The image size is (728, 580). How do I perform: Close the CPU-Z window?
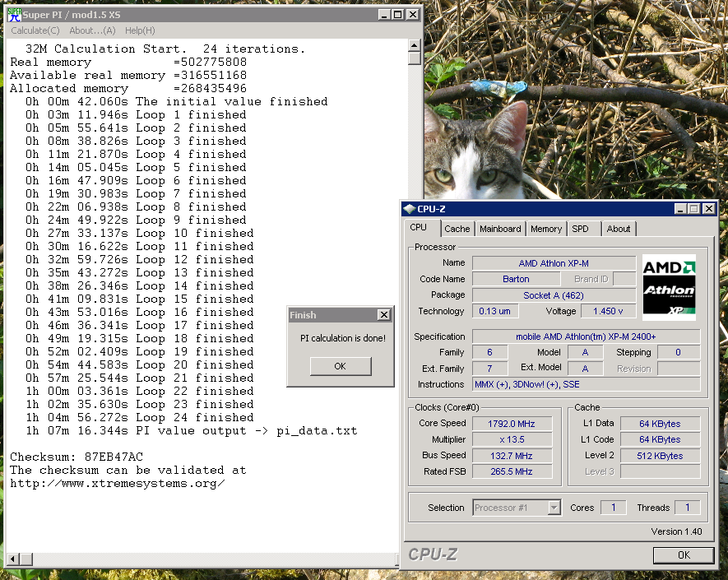[x=709, y=209]
